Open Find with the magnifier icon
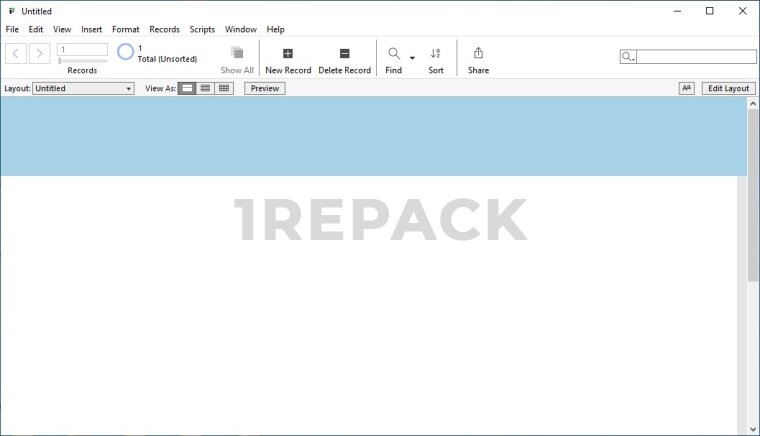 click(x=394, y=54)
